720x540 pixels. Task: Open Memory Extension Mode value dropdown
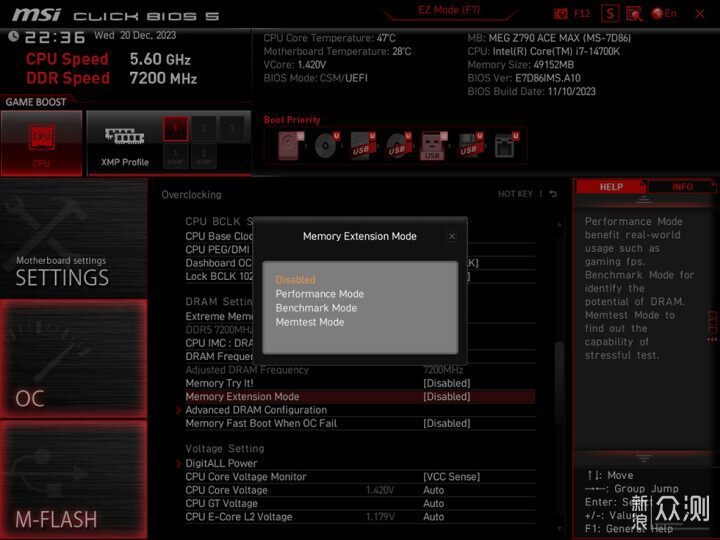(x=446, y=397)
